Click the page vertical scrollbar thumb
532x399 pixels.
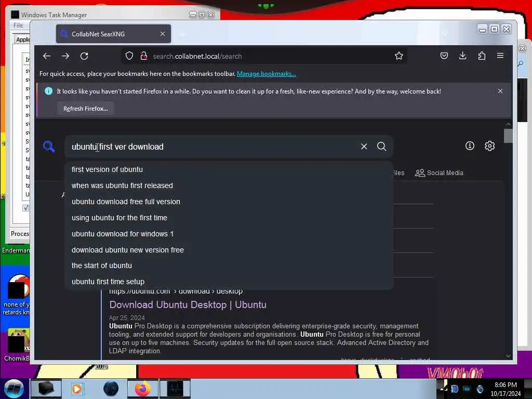[508, 136]
